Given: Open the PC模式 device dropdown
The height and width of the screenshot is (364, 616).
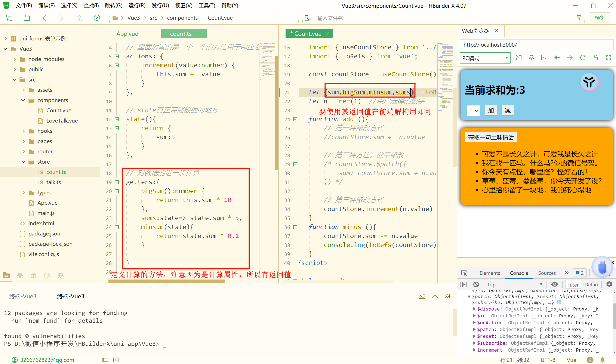Looking at the screenshot, I should [x=485, y=58].
